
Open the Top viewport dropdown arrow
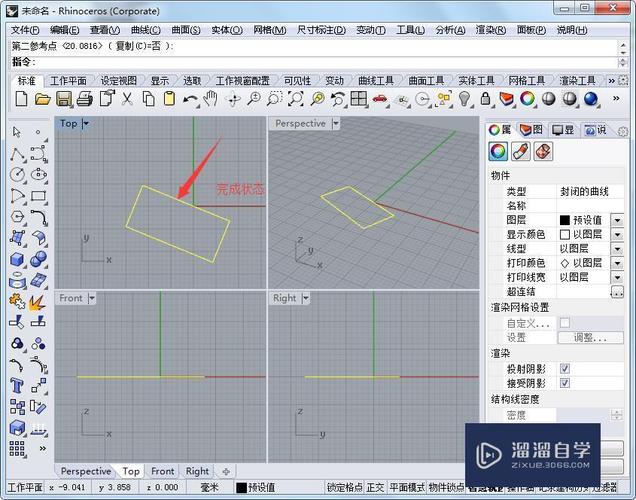[x=86, y=123]
